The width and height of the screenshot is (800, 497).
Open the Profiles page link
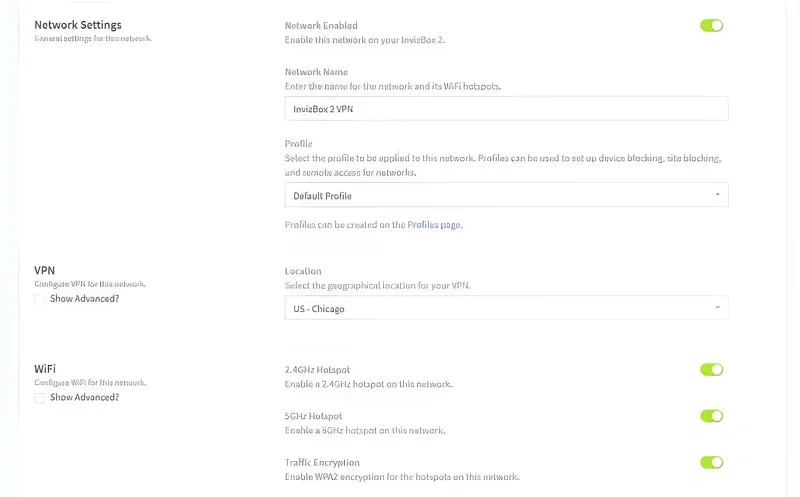coord(434,225)
